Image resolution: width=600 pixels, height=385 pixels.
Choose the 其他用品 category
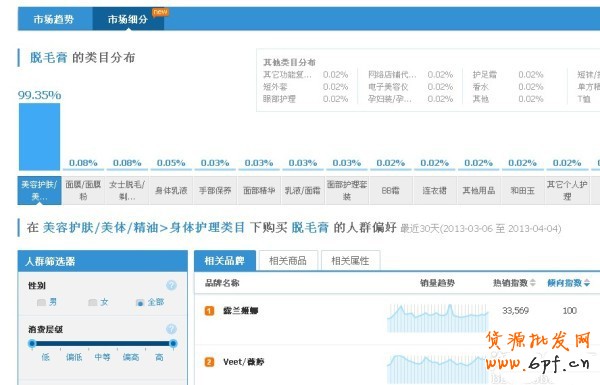[x=479, y=190]
